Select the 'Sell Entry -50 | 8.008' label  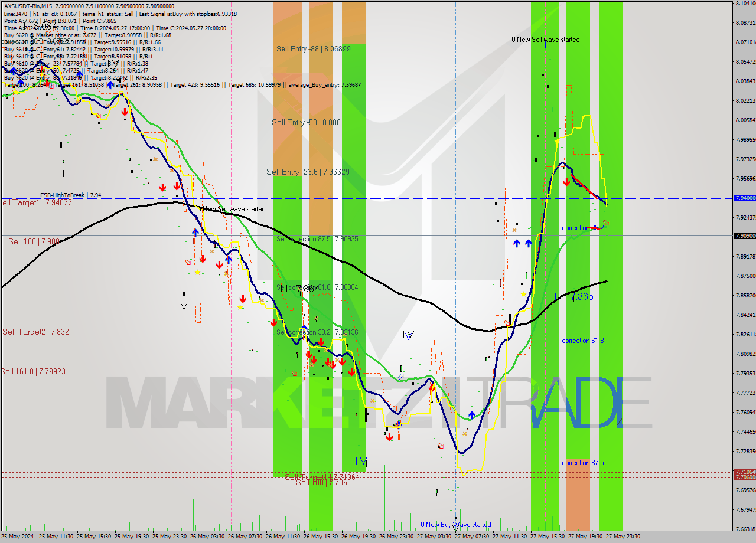306,122
